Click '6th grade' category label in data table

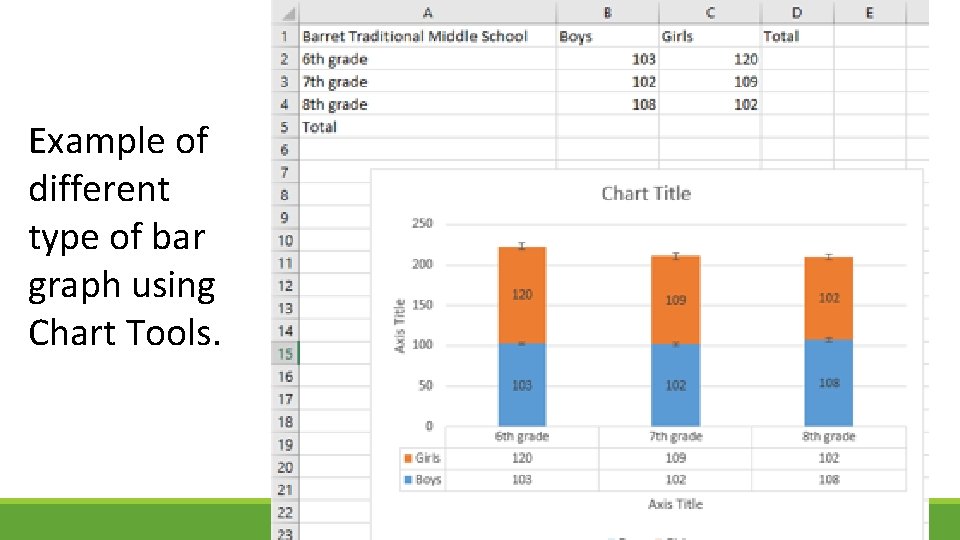[522, 437]
